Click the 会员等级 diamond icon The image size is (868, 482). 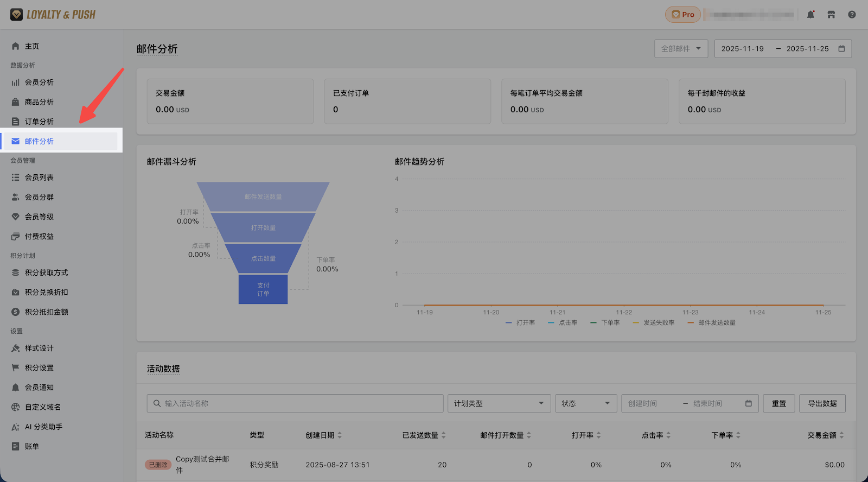[x=16, y=217]
